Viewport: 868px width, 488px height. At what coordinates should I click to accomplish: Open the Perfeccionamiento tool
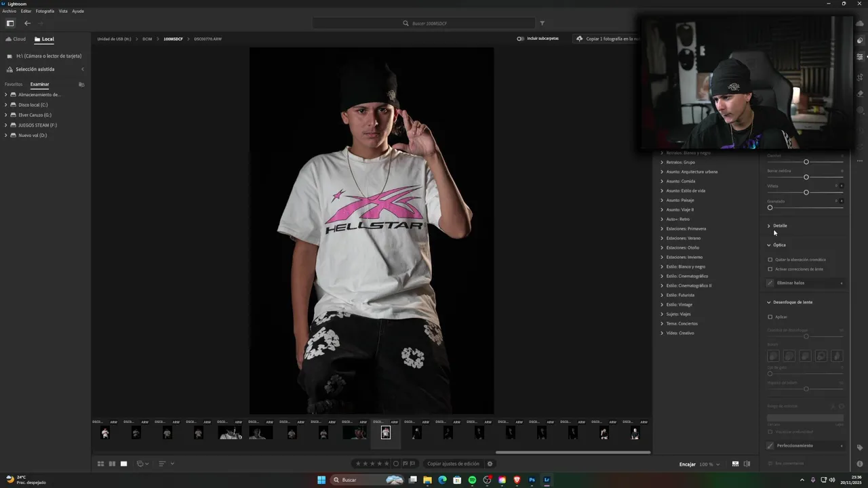805,445
